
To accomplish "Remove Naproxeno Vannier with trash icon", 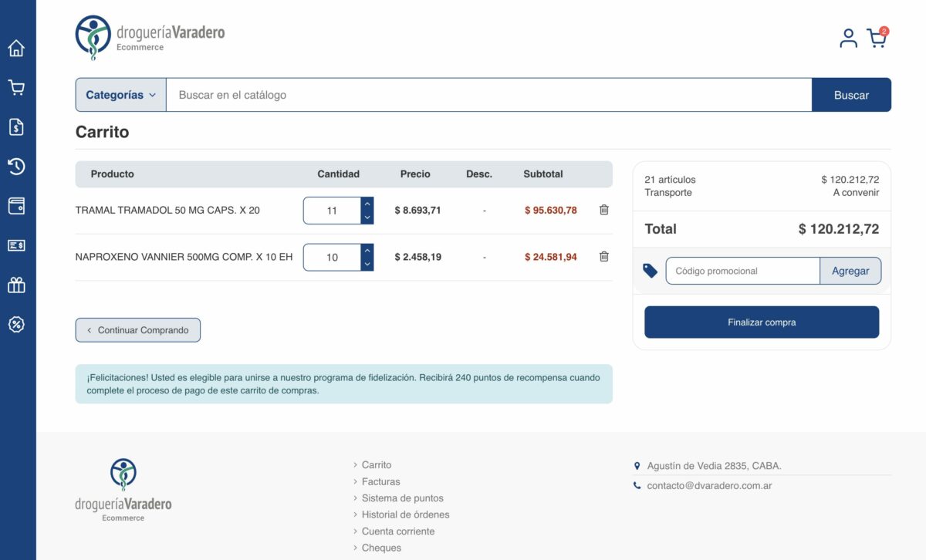I will 604,257.
